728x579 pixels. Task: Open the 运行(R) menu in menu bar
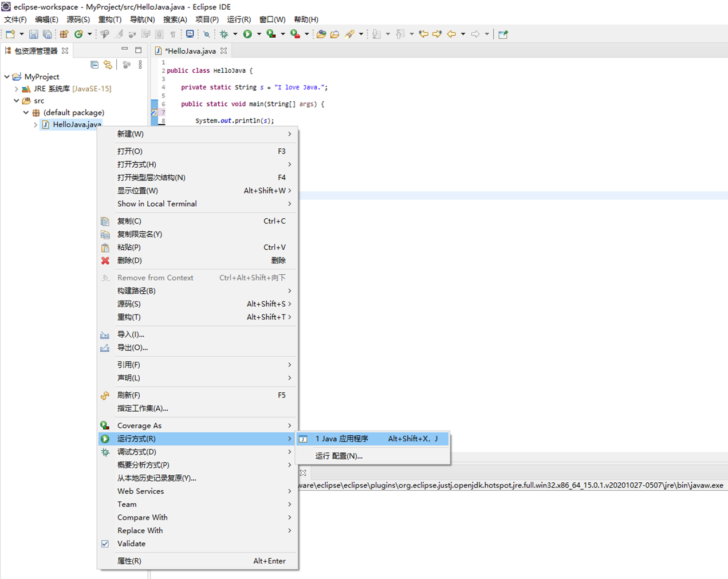tap(239, 19)
